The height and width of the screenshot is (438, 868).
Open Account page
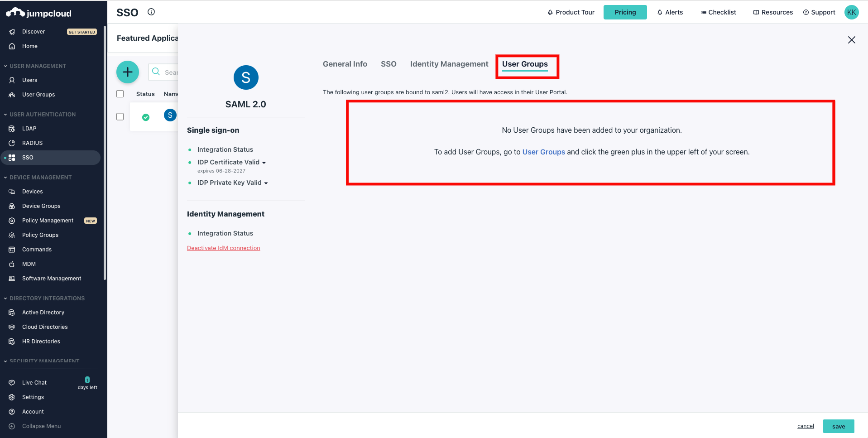(x=33, y=412)
